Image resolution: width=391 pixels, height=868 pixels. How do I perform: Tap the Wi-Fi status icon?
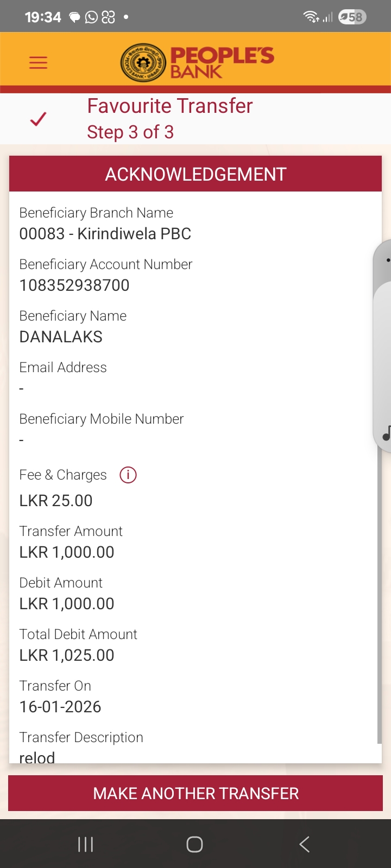pyautogui.click(x=311, y=17)
